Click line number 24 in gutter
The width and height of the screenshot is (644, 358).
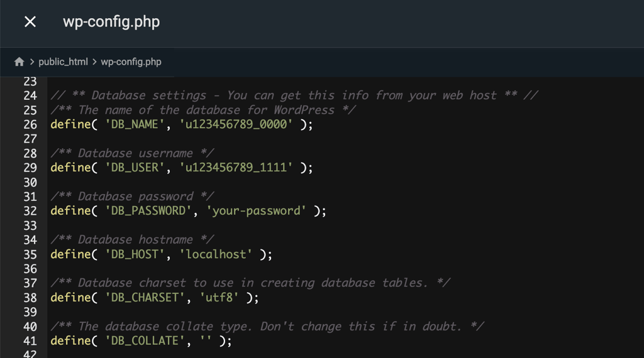coord(30,96)
